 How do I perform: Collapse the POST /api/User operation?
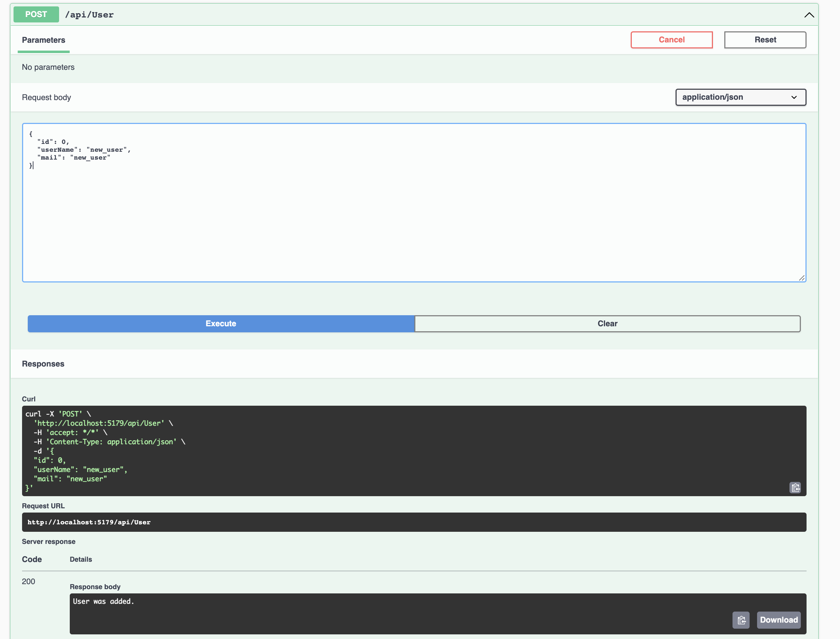pos(809,15)
